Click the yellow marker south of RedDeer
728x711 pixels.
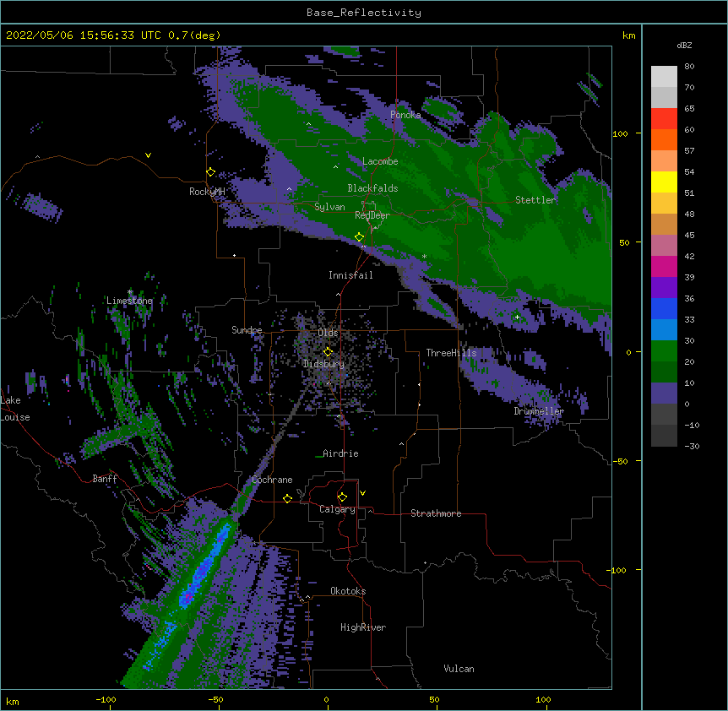point(359,237)
